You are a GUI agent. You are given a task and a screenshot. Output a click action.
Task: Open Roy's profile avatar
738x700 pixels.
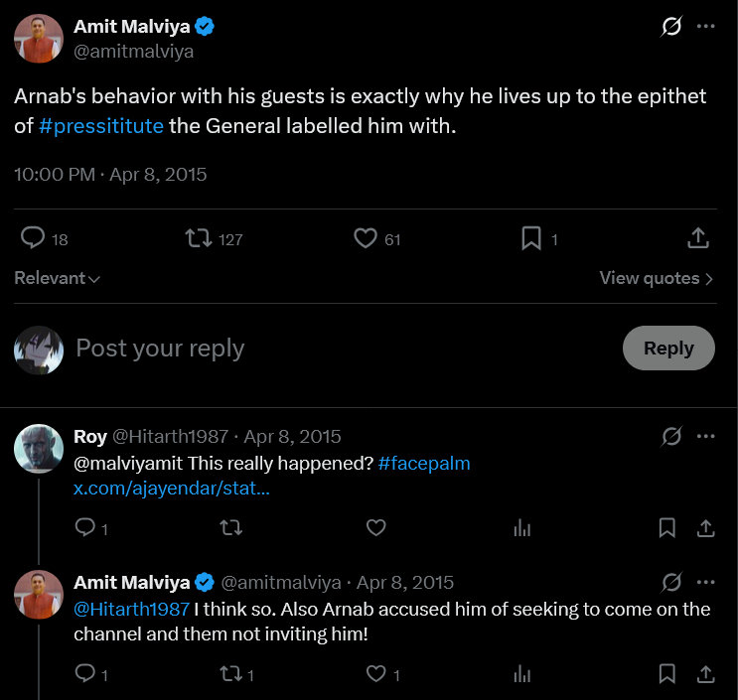(x=39, y=449)
